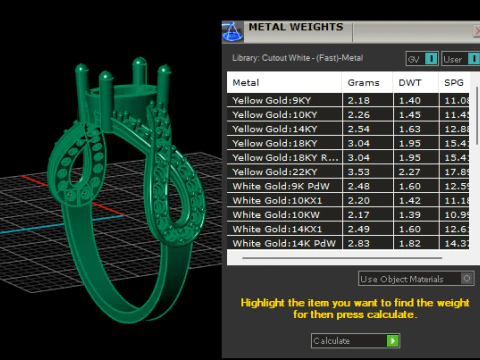Click the 2.83 grams value
The image size is (480, 360).
359,243
